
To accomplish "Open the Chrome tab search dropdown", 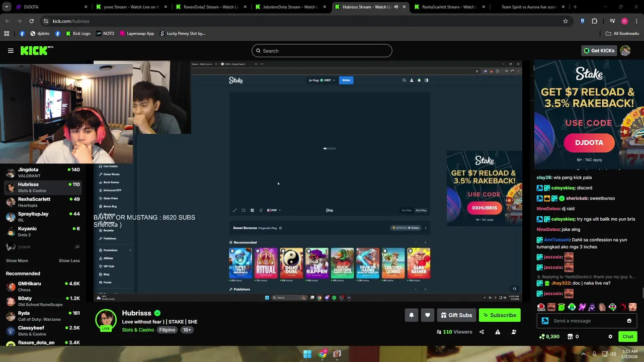I will [x=7, y=7].
